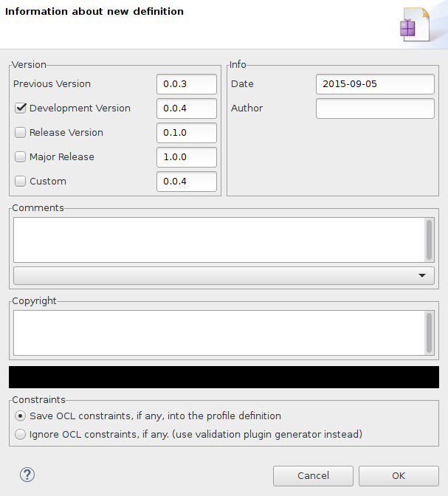Click the Date label
Viewport: 448px width, 496px height.
[242, 84]
